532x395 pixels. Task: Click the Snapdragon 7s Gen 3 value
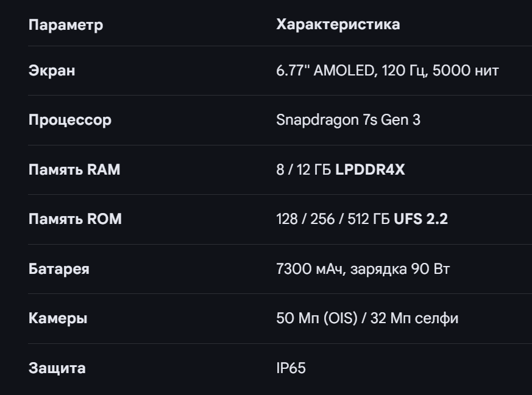348,120
